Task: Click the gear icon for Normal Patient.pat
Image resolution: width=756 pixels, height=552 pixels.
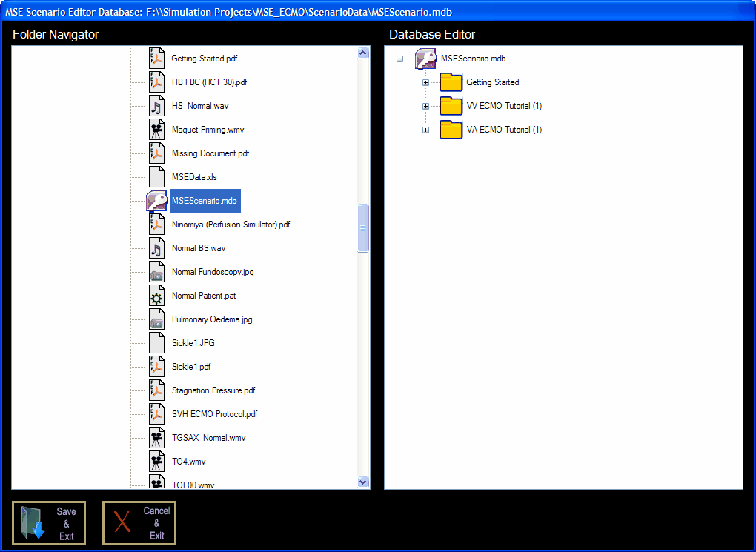Action: tap(156, 296)
